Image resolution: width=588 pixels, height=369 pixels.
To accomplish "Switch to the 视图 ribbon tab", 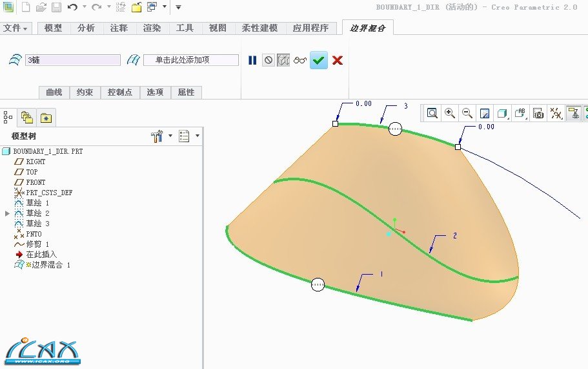I will pos(218,28).
